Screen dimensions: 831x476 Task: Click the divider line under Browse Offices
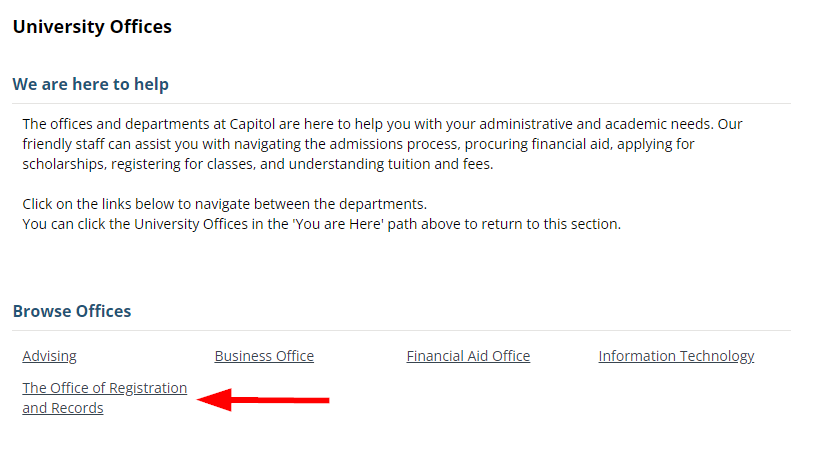(x=401, y=330)
